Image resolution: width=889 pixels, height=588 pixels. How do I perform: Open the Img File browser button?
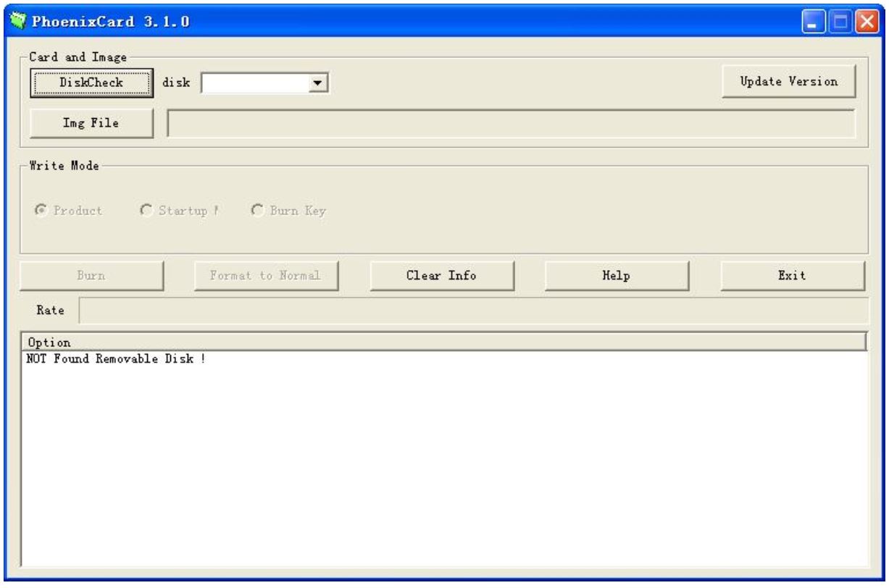[91, 123]
